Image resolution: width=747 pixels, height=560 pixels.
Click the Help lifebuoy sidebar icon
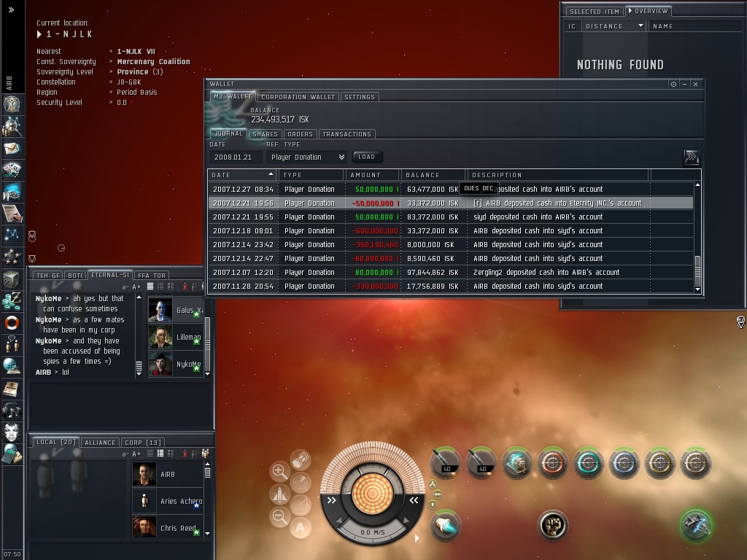tap(12, 323)
